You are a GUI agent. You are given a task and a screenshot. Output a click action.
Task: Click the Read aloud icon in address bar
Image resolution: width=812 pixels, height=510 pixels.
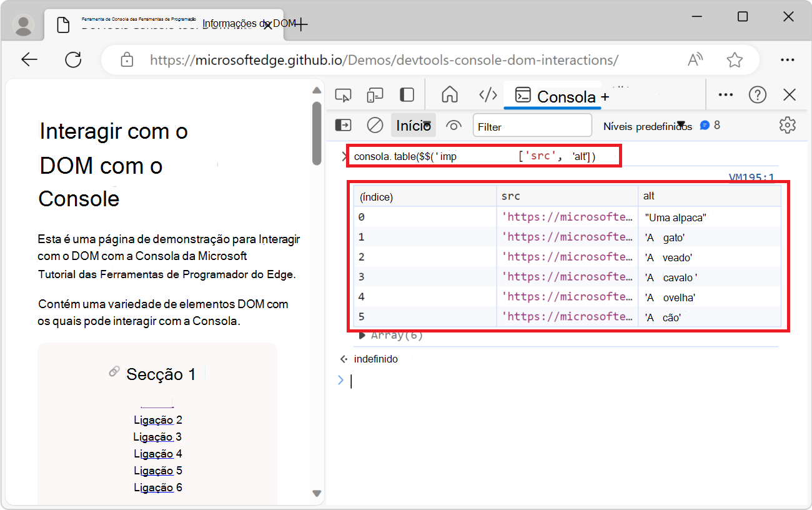[x=695, y=59]
